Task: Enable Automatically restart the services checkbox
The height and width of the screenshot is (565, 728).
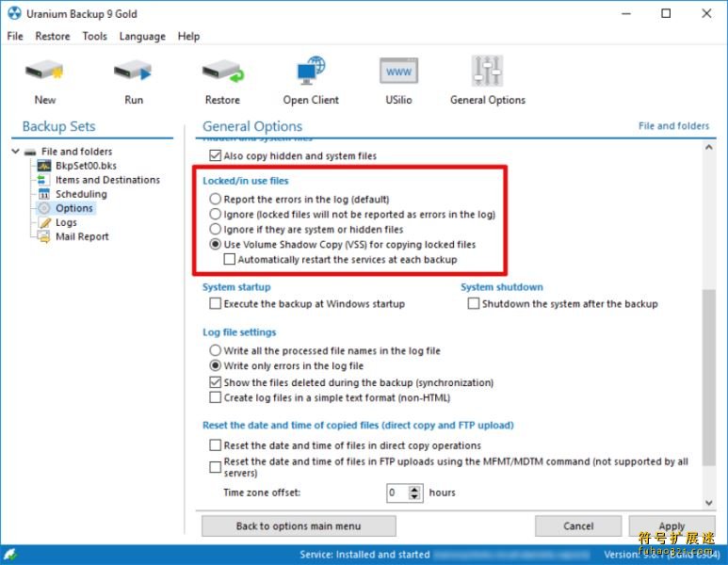Action: (x=230, y=259)
